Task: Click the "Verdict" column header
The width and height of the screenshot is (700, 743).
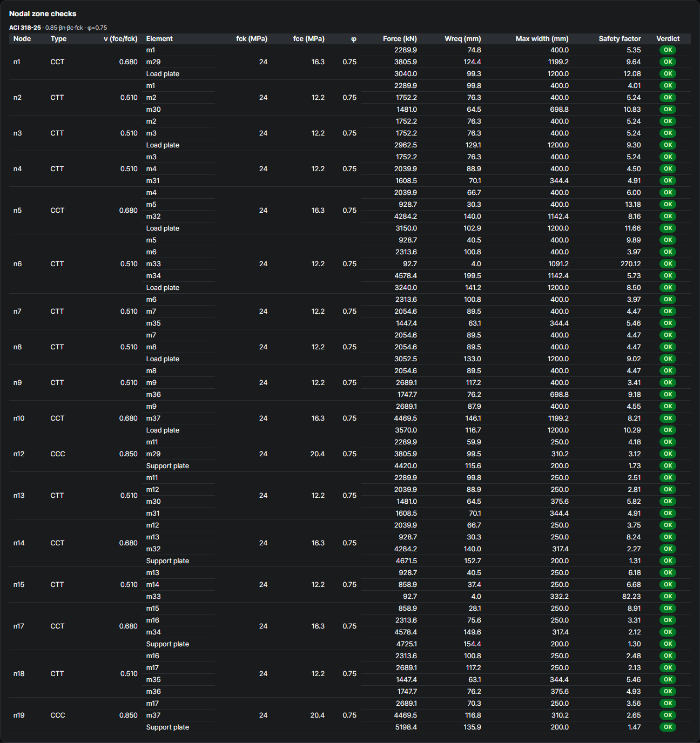Action: (668, 39)
